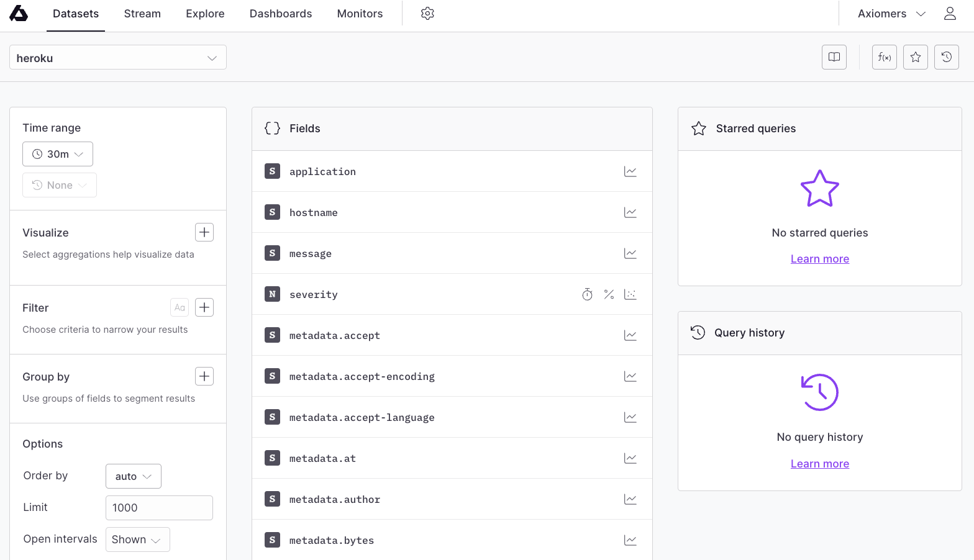Switch to Stream tab

coord(142,14)
